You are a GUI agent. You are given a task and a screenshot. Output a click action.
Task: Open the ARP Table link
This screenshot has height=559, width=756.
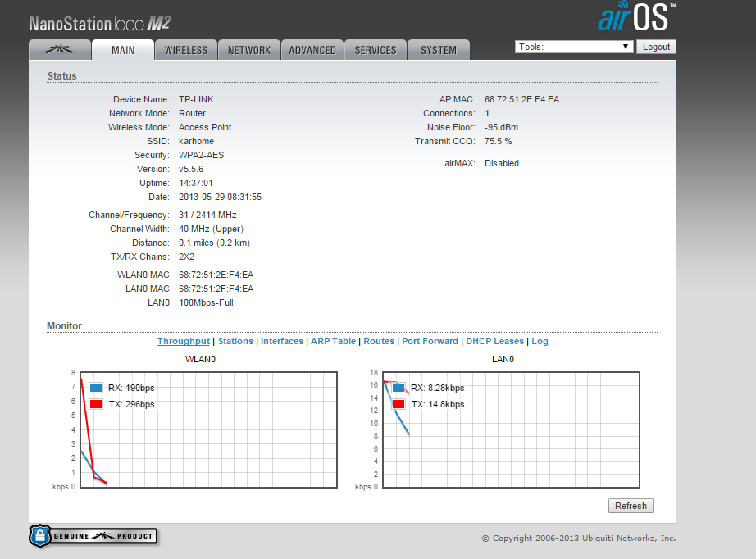(x=333, y=341)
